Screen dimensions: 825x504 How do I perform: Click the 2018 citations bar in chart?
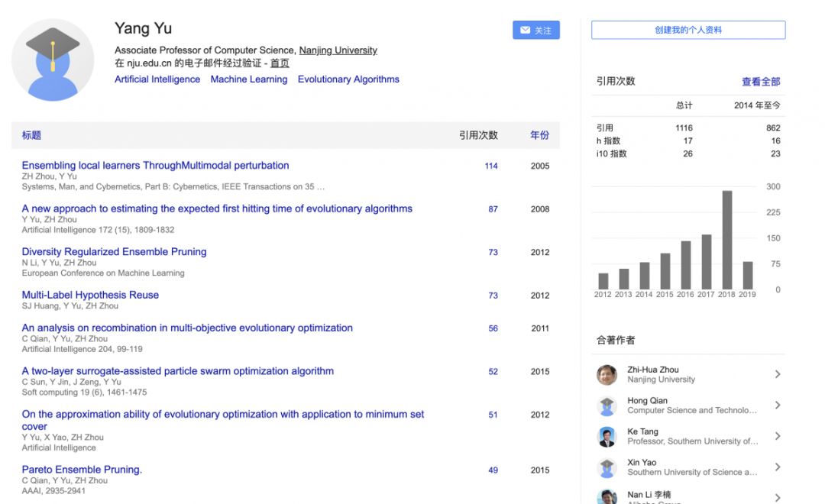coord(727,240)
